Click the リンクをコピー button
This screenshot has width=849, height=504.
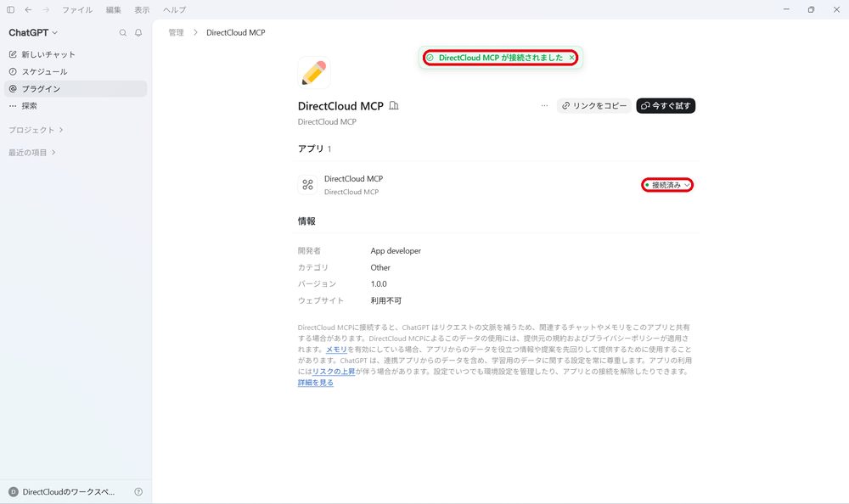click(594, 105)
